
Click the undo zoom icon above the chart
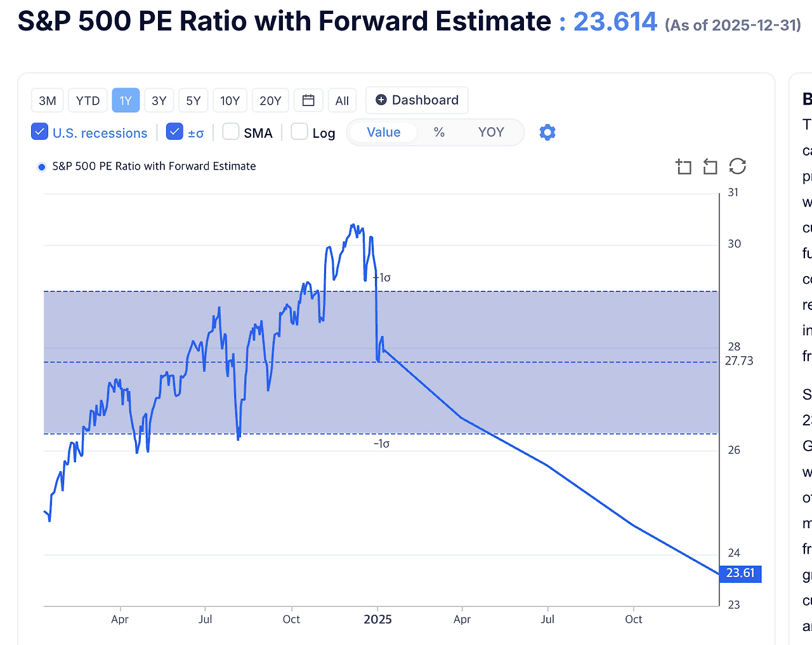pyautogui.click(x=709, y=166)
